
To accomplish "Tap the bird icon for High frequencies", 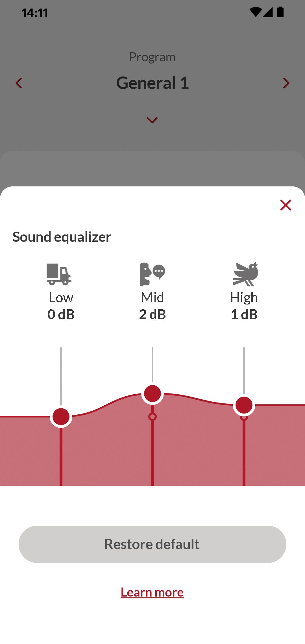I will coord(245,274).
